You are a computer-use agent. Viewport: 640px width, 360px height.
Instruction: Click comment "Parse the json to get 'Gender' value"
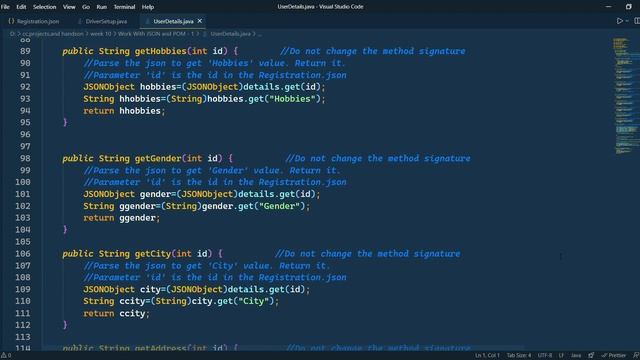[x=211, y=171]
